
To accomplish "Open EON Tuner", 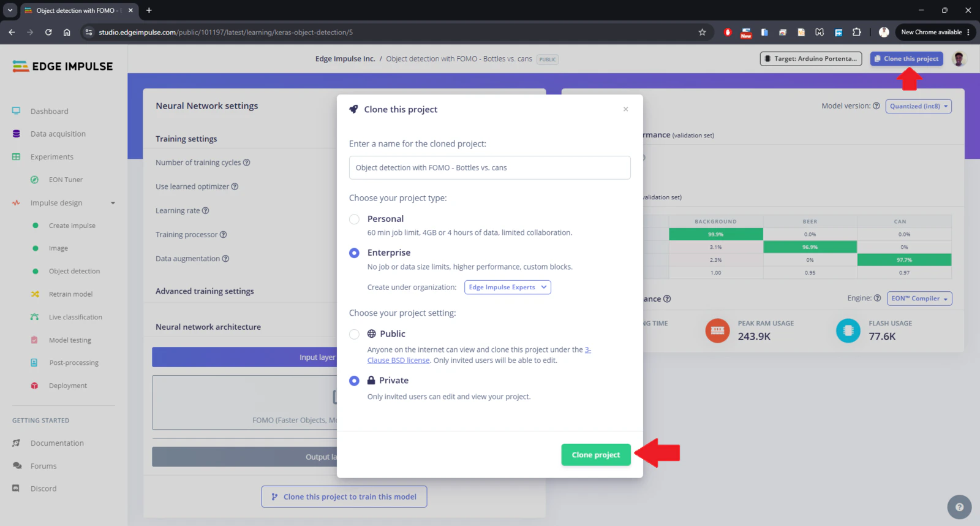I will point(66,180).
